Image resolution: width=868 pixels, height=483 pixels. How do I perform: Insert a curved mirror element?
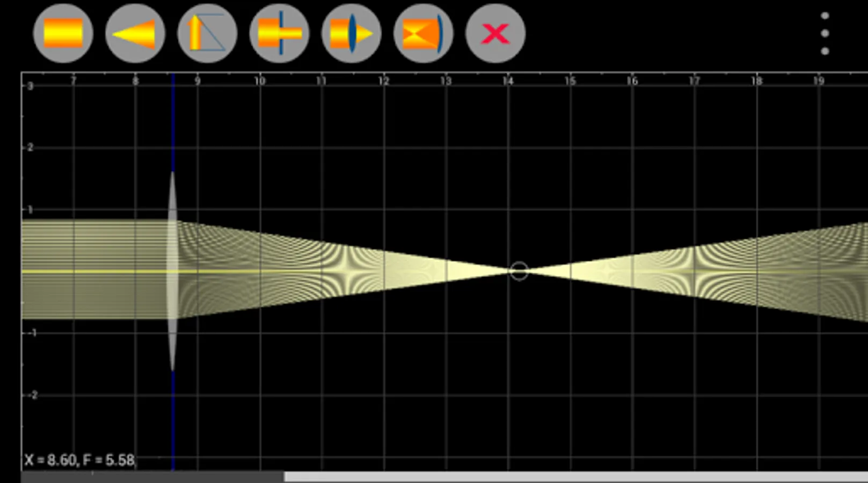(423, 33)
